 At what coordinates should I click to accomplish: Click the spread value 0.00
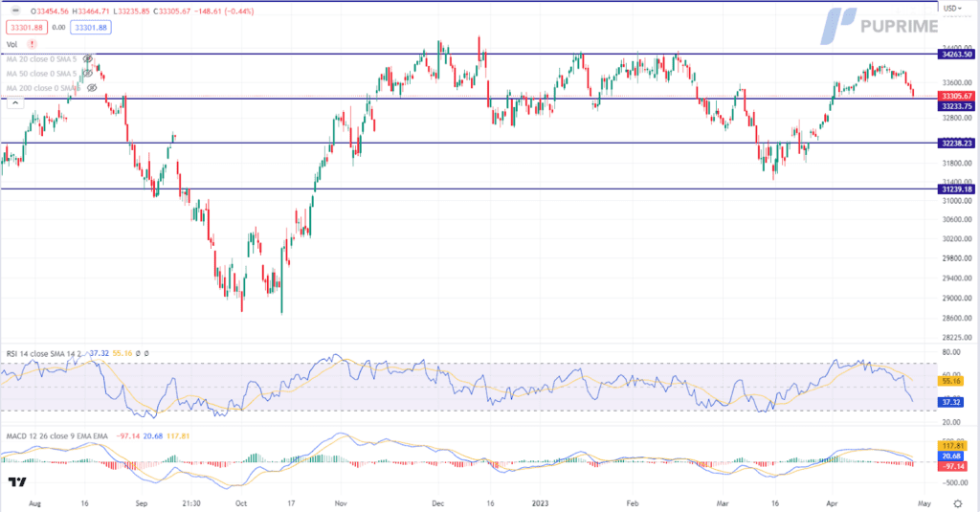[x=58, y=28]
